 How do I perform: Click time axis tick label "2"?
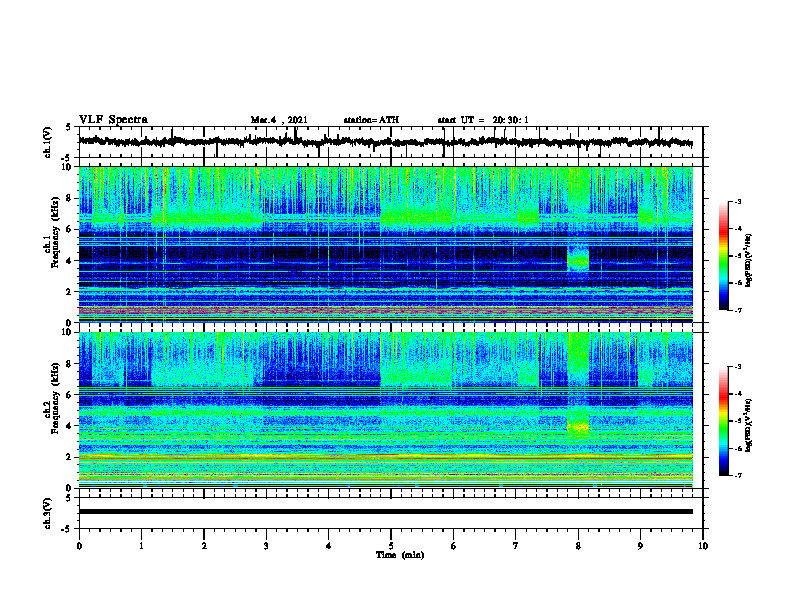tap(204, 546)
